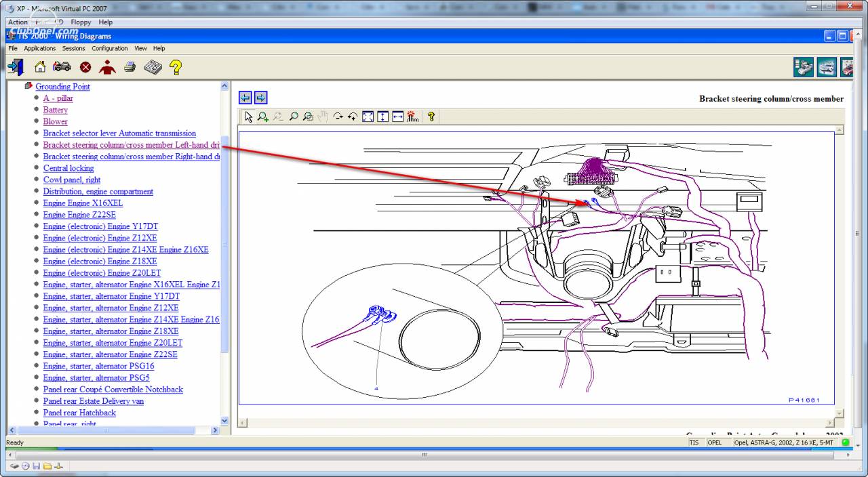Click diagram vertical scroll down arrow
Image resolution: width=868 pixels, height=477 pixels.
(x=840, y=413)
